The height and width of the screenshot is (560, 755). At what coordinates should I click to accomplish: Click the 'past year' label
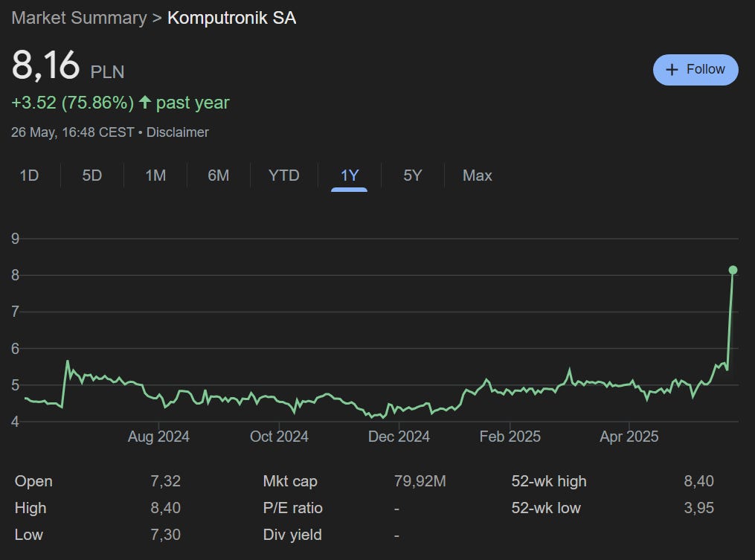click(193, 103)
